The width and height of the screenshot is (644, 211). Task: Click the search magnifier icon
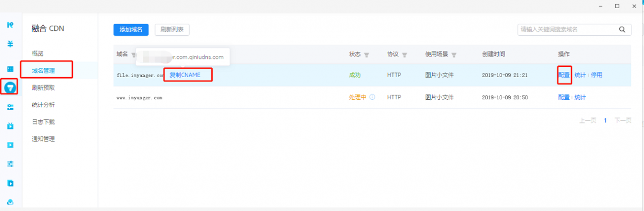pos(622,30)
